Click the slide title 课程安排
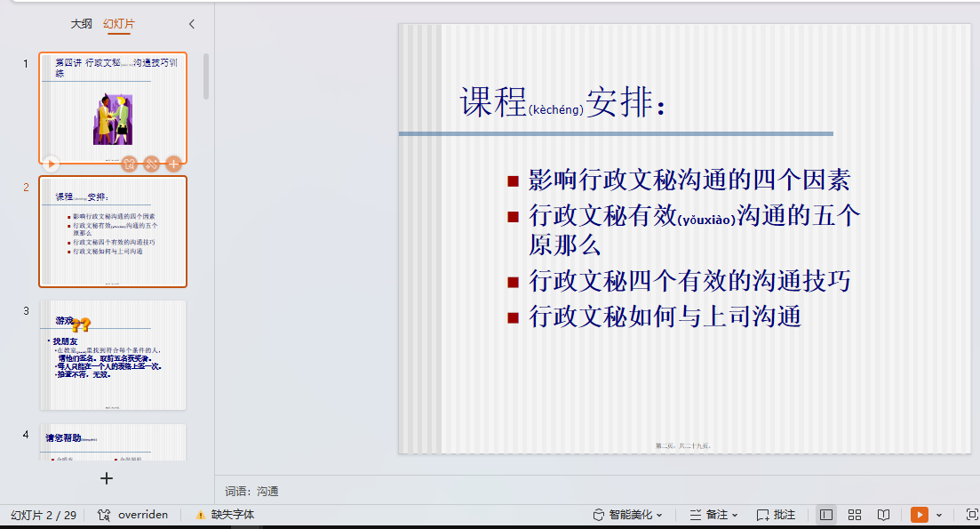 point(562,102)
